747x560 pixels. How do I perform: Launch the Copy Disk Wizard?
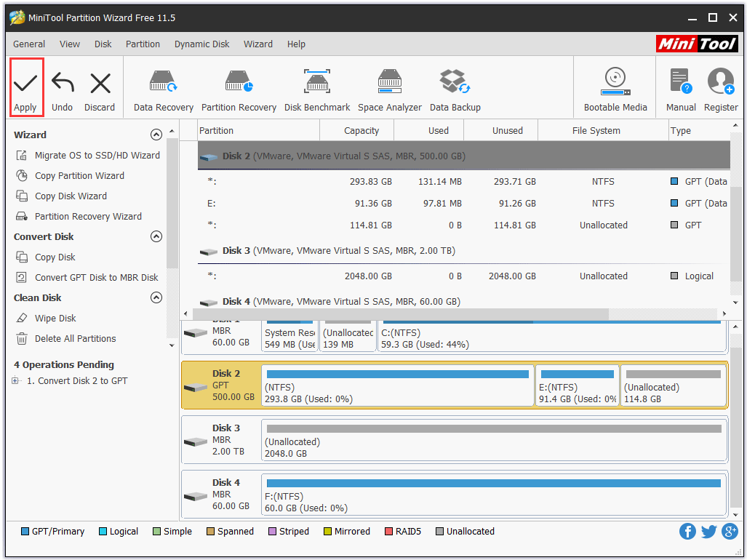click(71, 196)
